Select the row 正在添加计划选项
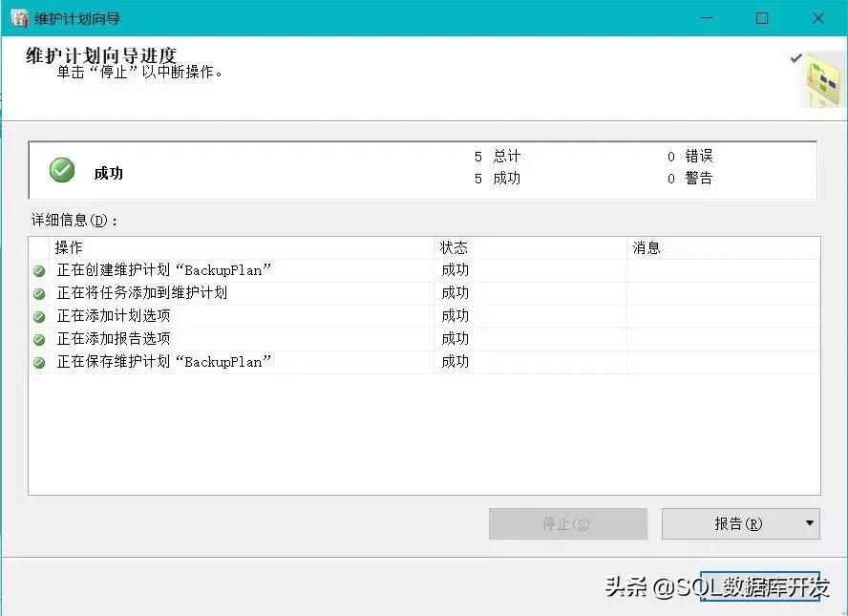Viewport: 848px width, 616px height. (x=115, y=316)
